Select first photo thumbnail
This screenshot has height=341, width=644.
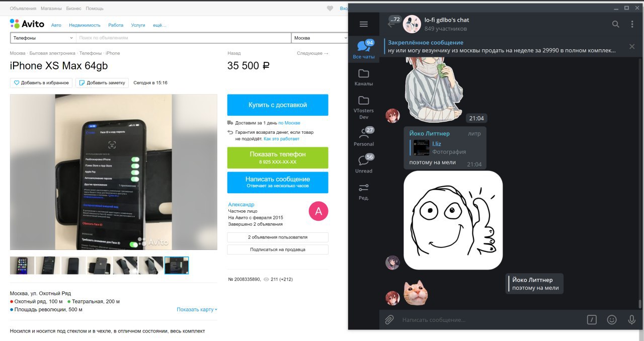22,266
